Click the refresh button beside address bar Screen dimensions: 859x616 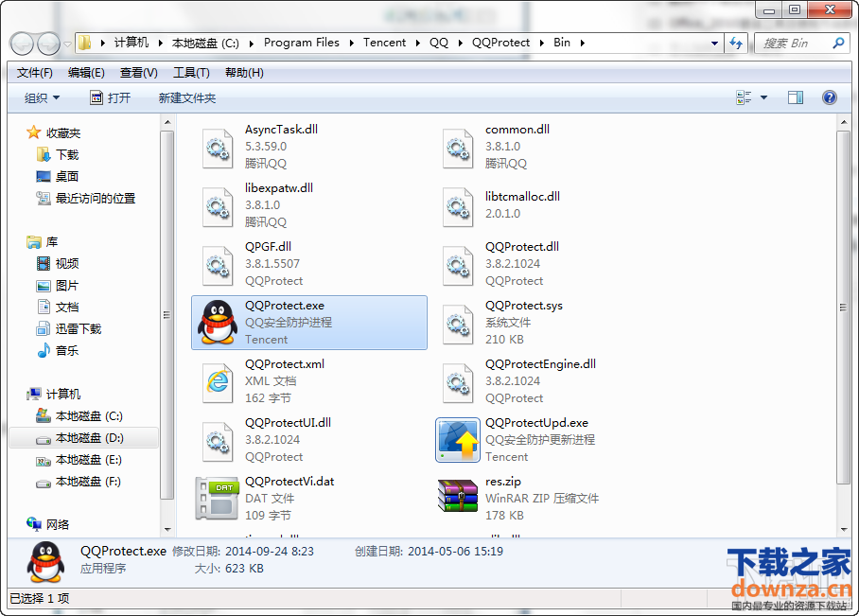coord(736,43)
